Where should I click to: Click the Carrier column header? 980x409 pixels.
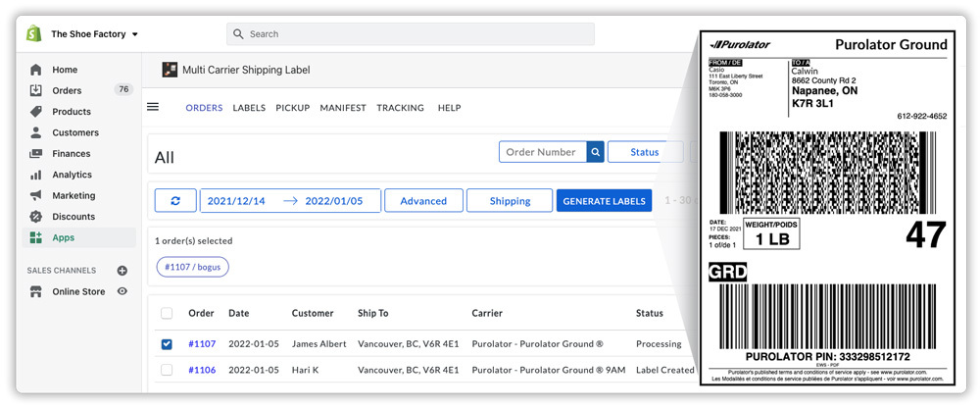[487, 313]
